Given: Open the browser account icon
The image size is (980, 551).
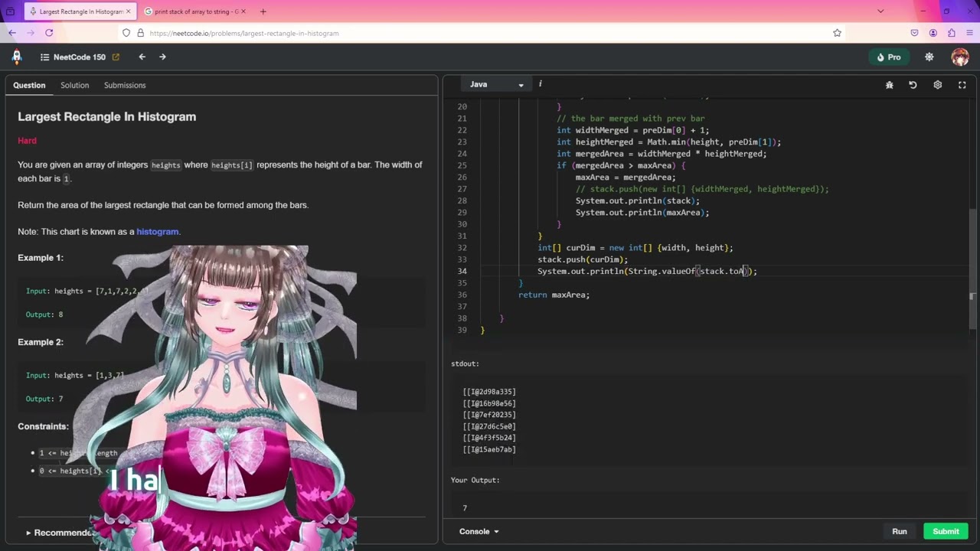Looking at the screenshot, I should 933,33.
